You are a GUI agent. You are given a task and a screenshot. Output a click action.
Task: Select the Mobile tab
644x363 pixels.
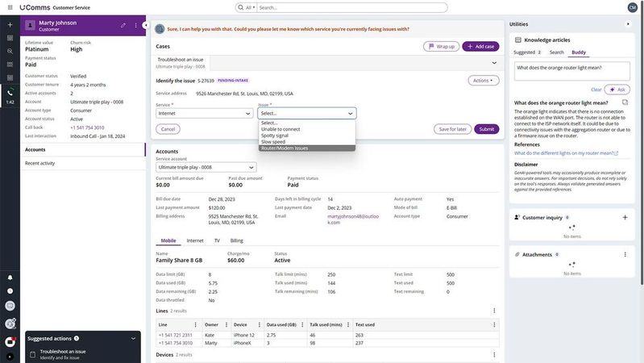(168, 240)
